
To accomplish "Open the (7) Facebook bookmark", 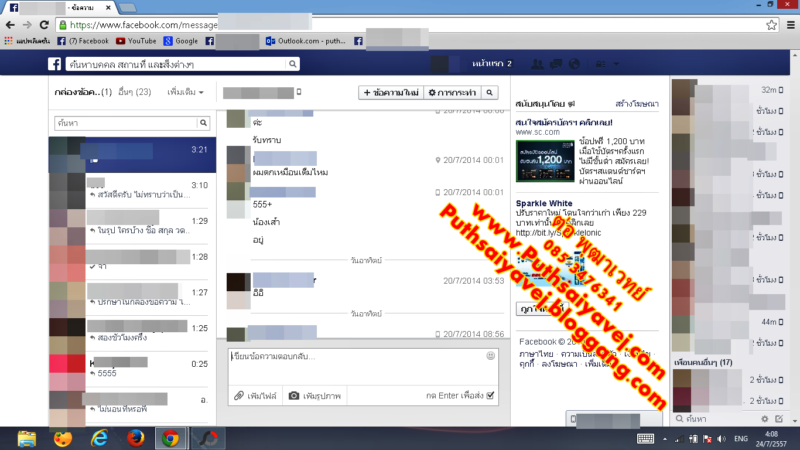I will point(83,41).
